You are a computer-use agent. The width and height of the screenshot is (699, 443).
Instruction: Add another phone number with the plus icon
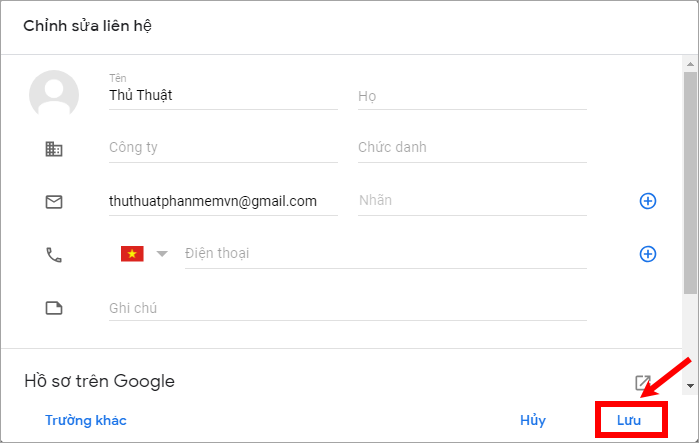(x=648, y=254)
